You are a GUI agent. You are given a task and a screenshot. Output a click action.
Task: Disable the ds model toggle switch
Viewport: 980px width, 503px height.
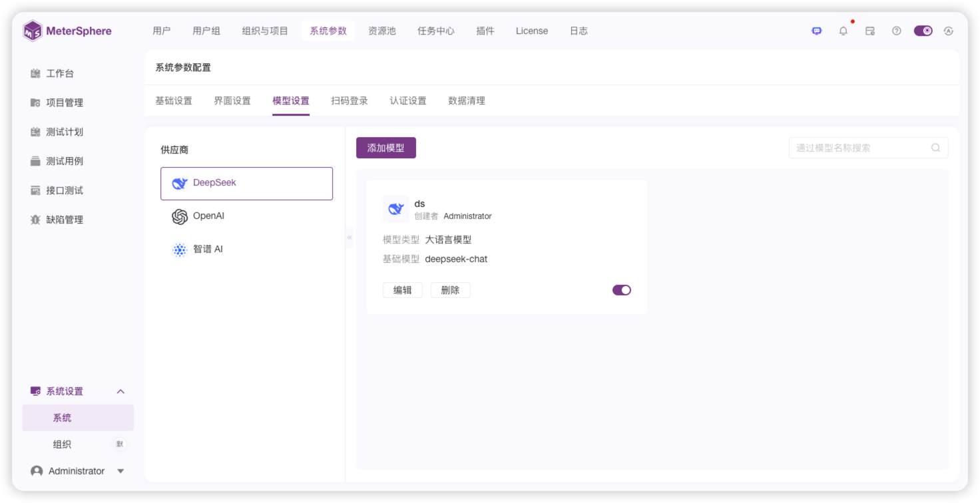(622, 290)
